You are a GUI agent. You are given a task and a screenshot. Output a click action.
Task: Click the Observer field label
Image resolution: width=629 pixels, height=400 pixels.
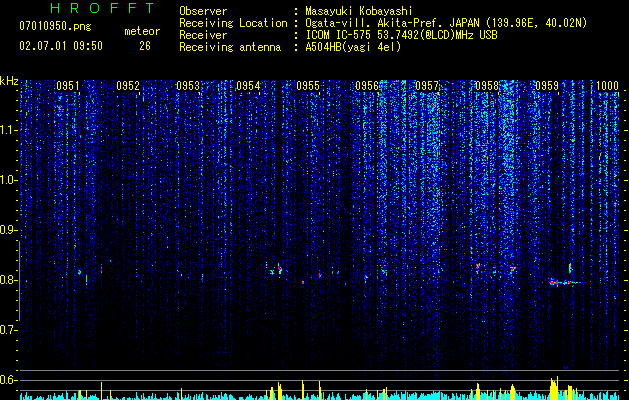(x=203, y=11)
